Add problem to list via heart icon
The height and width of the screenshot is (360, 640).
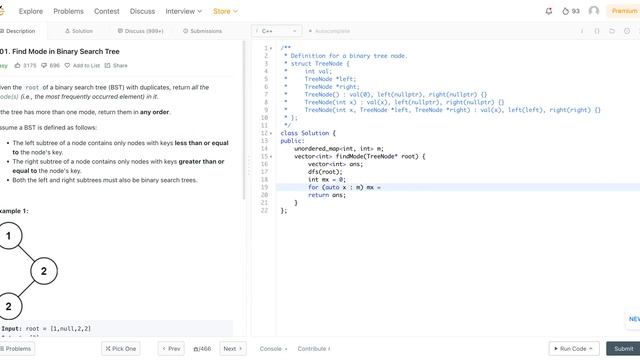[82, 65]
